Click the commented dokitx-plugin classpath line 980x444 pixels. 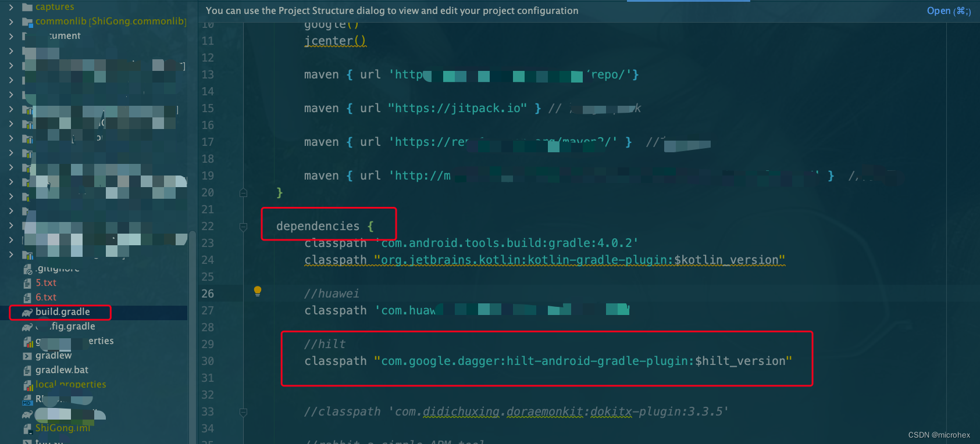point(516,411)
